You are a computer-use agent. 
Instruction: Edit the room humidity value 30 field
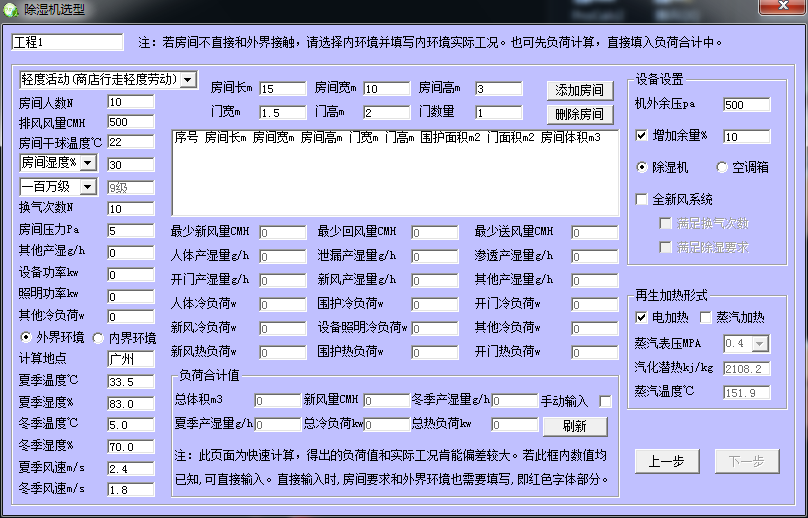coord(131,165)
